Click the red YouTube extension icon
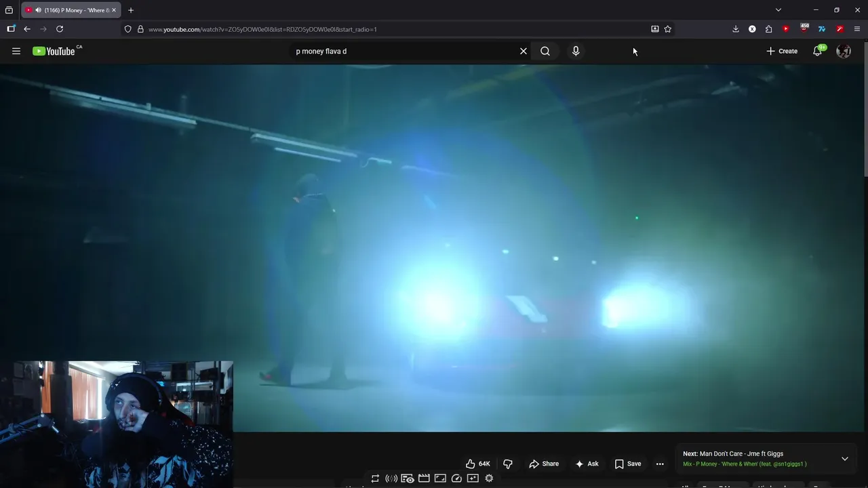The width and height of the screenshot is (868, 488). coord(786,29)
